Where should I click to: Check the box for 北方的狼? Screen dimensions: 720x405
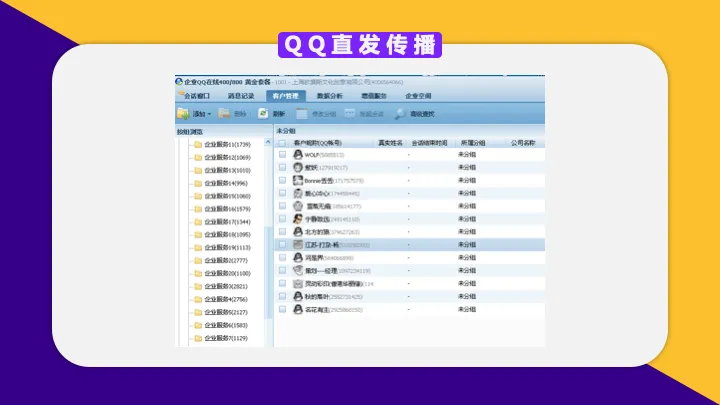282,232
